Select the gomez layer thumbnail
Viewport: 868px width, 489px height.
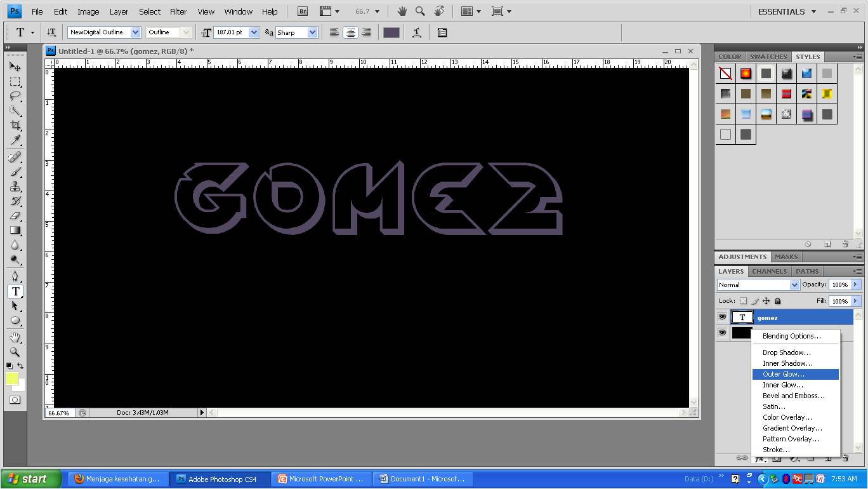tap(742, 317)
